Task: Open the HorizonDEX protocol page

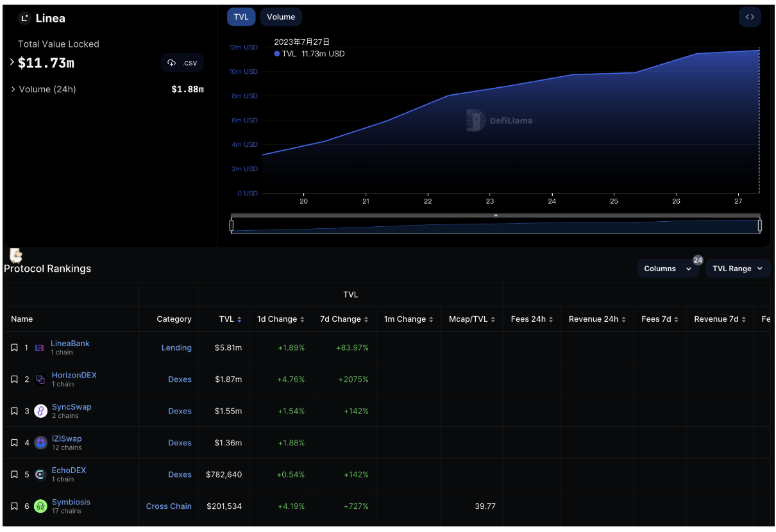Action: [74, 375]
